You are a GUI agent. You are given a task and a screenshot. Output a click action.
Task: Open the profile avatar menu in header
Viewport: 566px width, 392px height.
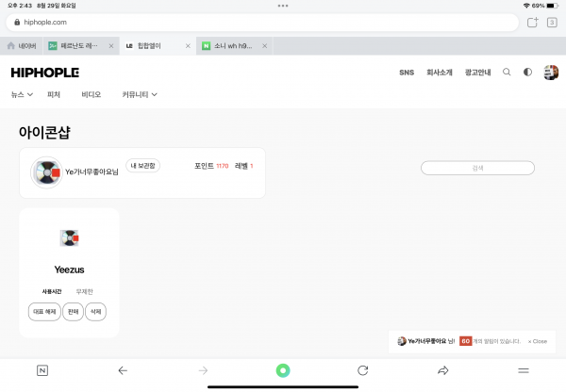click(x=551, y=73)
